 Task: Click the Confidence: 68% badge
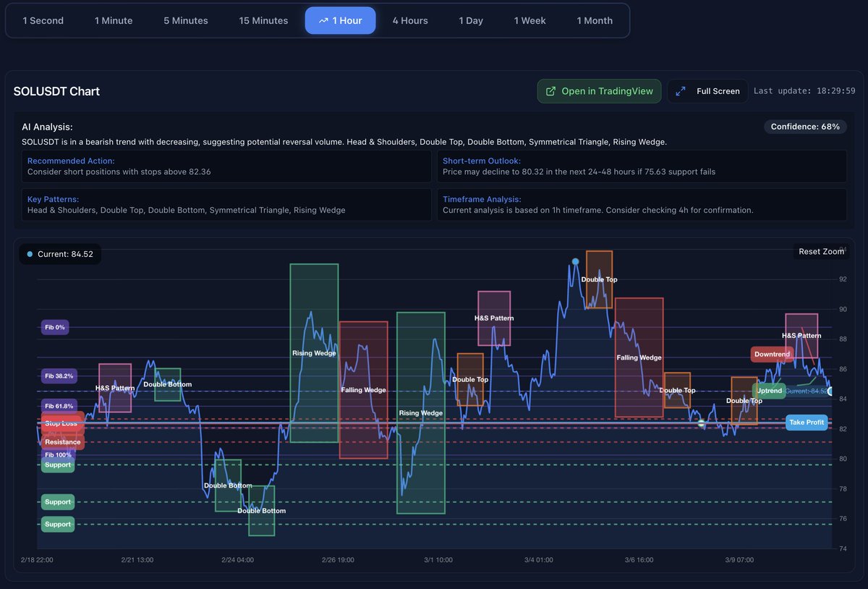point(805,127)
